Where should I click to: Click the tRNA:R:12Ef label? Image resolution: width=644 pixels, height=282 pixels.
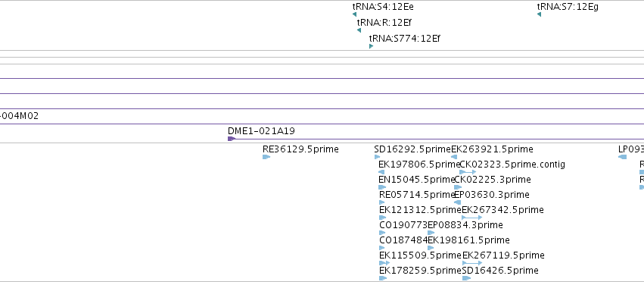click(384, 22)
